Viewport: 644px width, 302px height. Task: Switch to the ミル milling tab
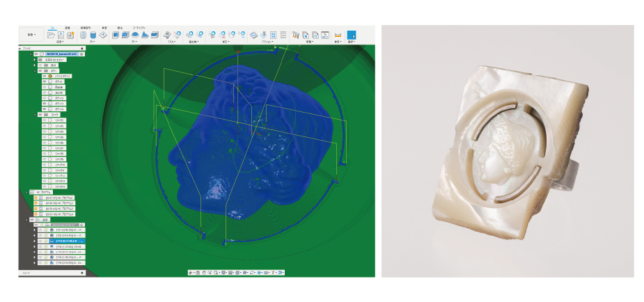(x=52, y=28)
